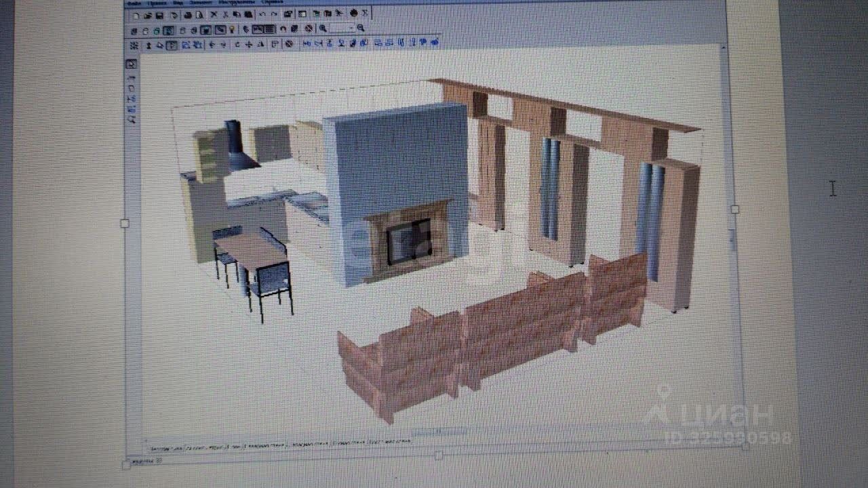Toggle the grid display button
Screen dimensions: 868x488
coord(269,29)
